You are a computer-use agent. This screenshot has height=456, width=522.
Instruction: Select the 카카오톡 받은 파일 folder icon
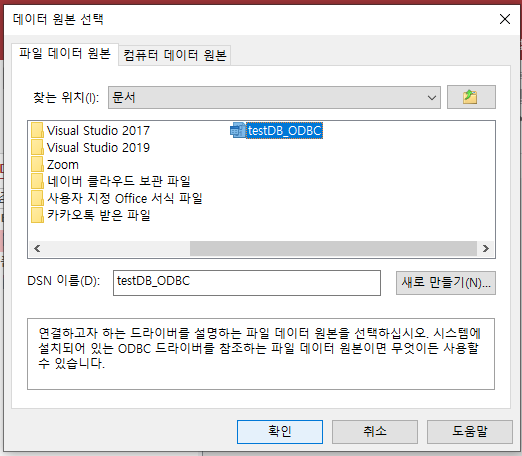[37, 215]
